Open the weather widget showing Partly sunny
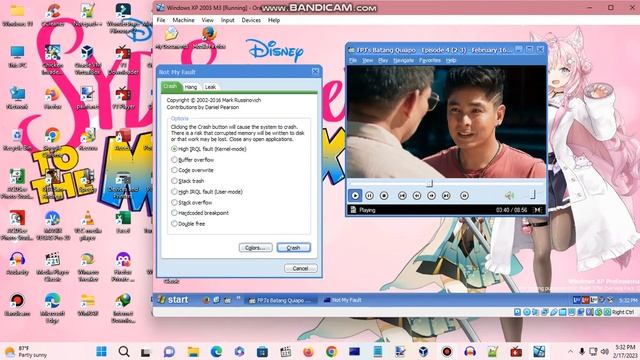 [25, 351]
